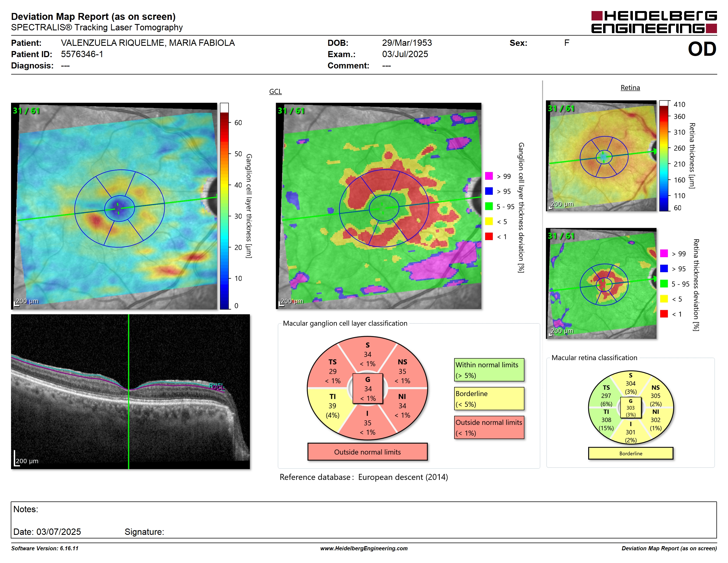Click the OCT B-scan cross-section image

coord(130,392)
